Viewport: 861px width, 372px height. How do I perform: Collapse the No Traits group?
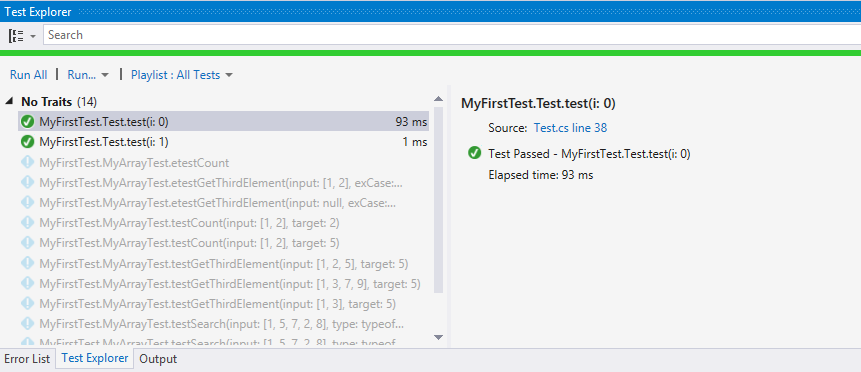(x=10, y=102)
